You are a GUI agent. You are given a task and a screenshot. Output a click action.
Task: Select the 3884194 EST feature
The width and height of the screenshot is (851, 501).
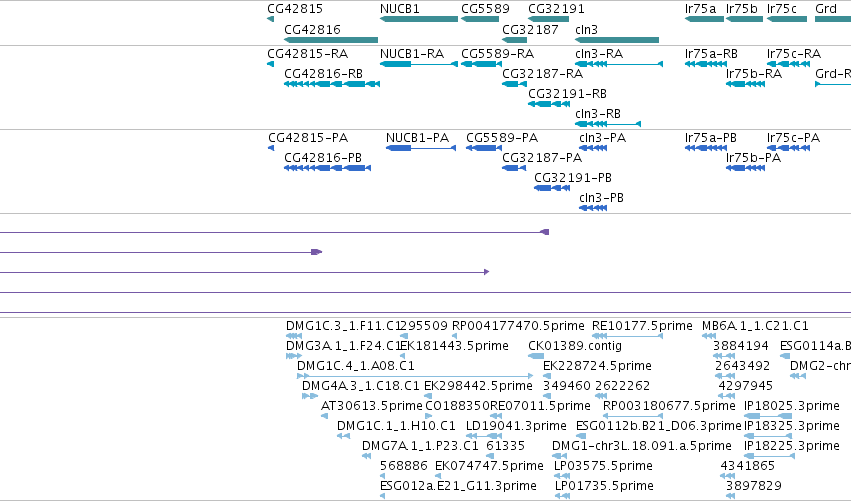point(724,356)
